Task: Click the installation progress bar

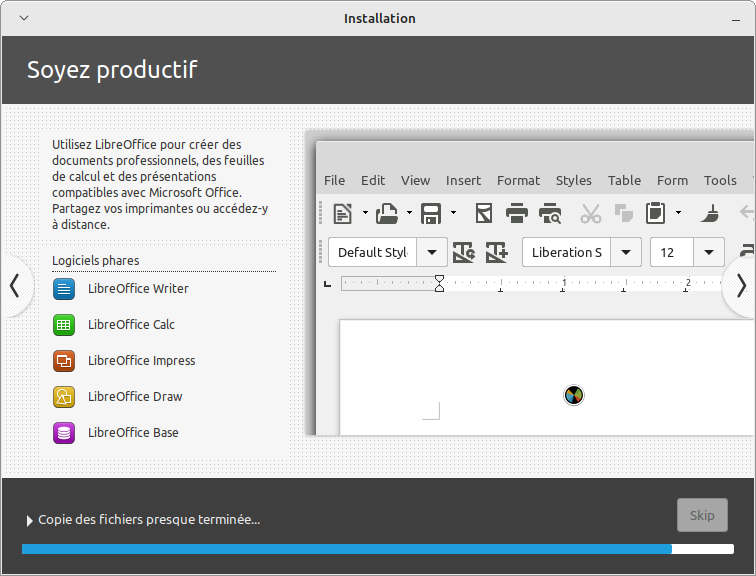Action: tap(377, 549)
